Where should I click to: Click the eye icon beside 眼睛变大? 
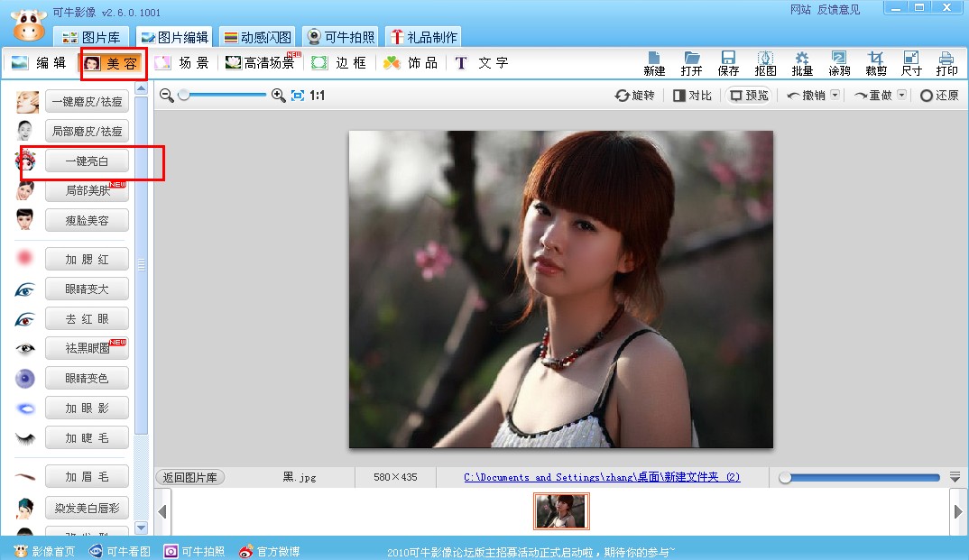click(24, 289)
